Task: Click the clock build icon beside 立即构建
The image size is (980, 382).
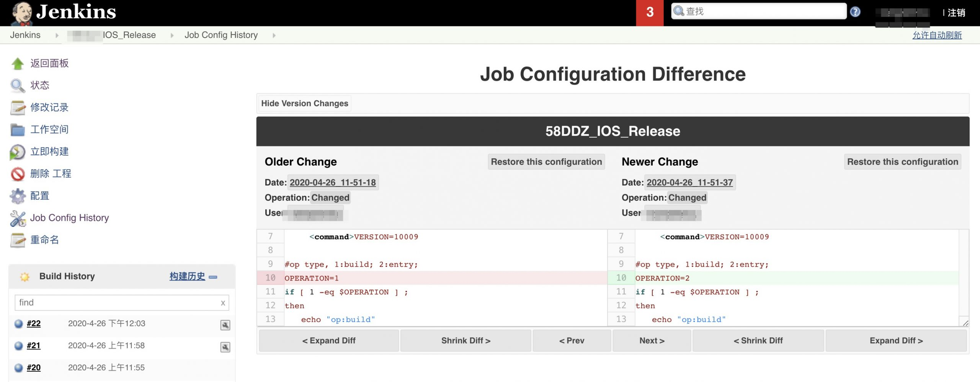Action: point(18,152)
